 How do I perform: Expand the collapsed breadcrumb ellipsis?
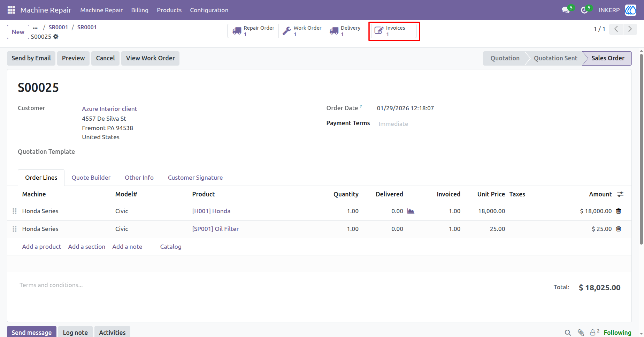pyautogui.click(x=35, y=28)
